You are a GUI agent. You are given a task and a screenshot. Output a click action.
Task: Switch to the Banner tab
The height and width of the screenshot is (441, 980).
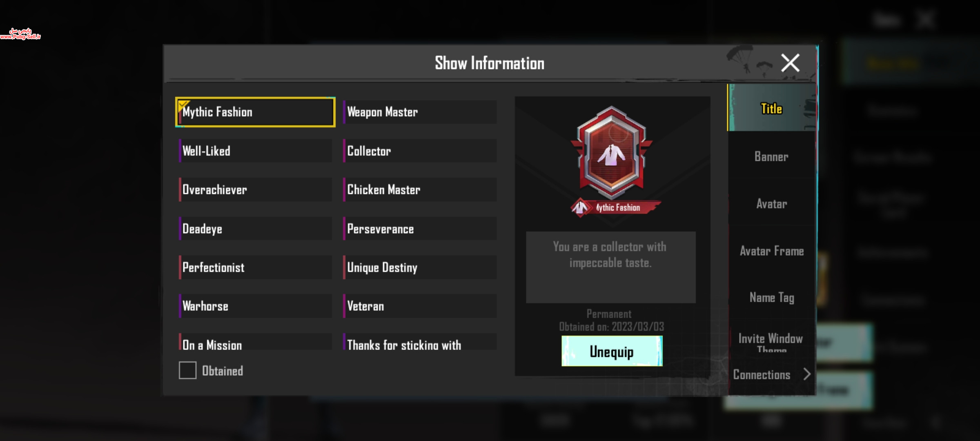771,156
